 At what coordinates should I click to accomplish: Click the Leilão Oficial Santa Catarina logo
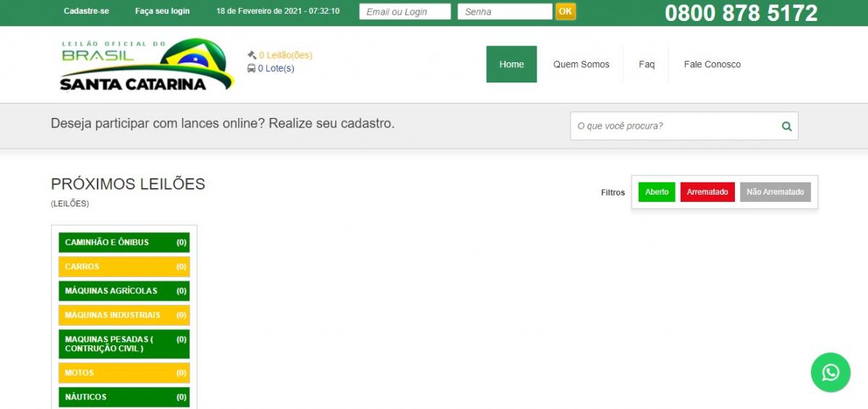[x=147, y=65]
